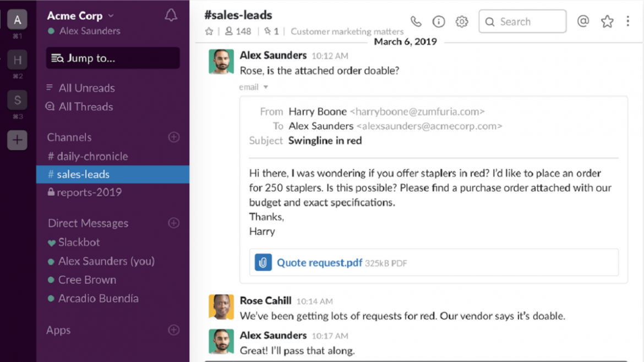This screenshot has height=362, width=644.
Task: Start a call using the phone icon
Action: pyautogui.click(x=416, y=21)
